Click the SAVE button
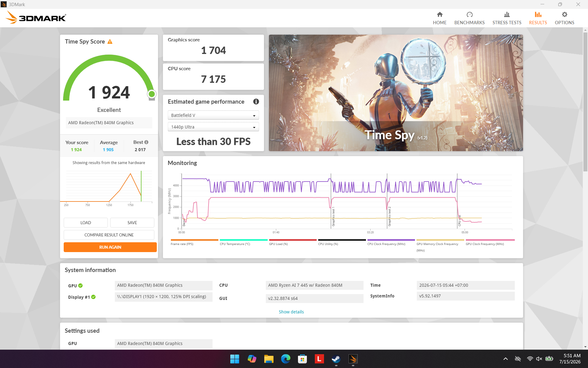Screen dimensions: 588x368 [x=132, y=223]
